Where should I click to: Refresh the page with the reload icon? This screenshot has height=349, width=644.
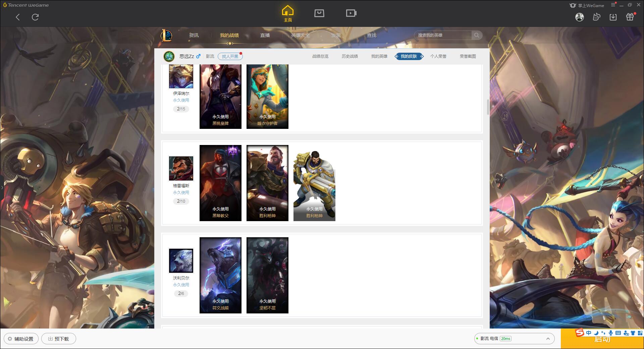click(35, 17)
